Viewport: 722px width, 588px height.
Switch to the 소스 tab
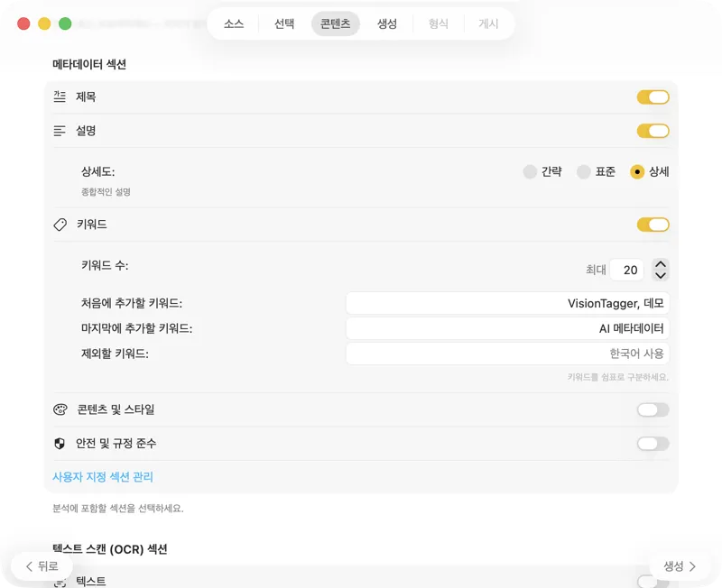pyautogui.click(x=233, y=23)
